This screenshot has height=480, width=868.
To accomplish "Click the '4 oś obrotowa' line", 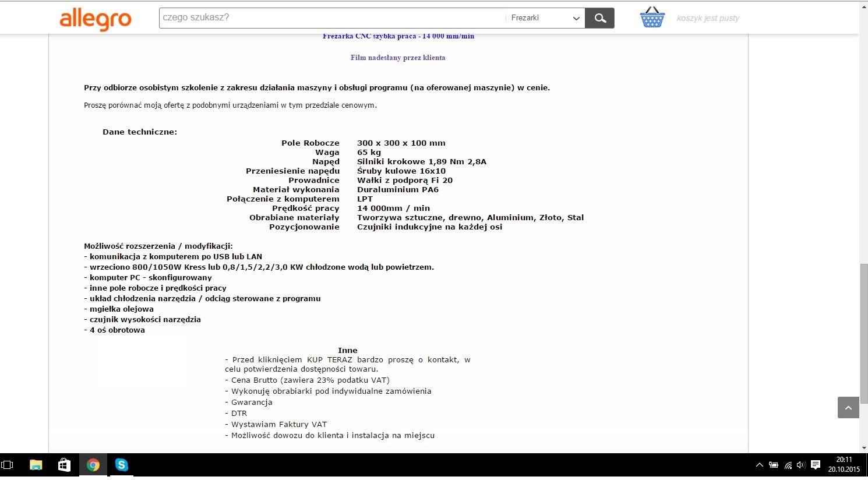I will tap(117, 330).
